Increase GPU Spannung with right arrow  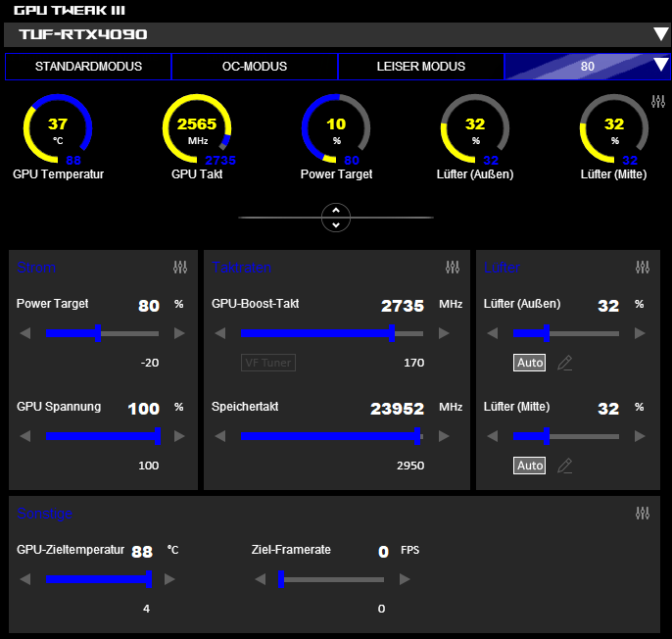coord(179,436)
